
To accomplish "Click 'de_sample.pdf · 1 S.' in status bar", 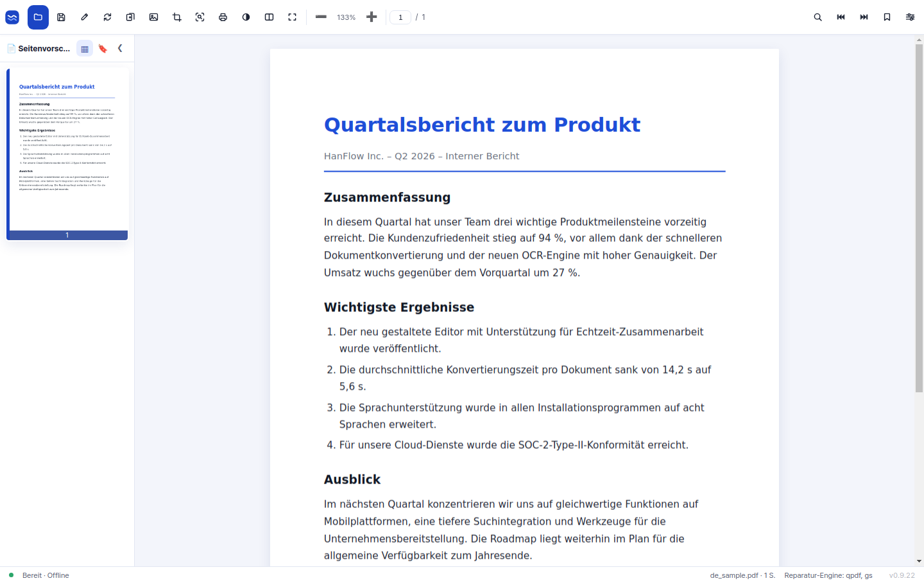I will pos(742,575).
